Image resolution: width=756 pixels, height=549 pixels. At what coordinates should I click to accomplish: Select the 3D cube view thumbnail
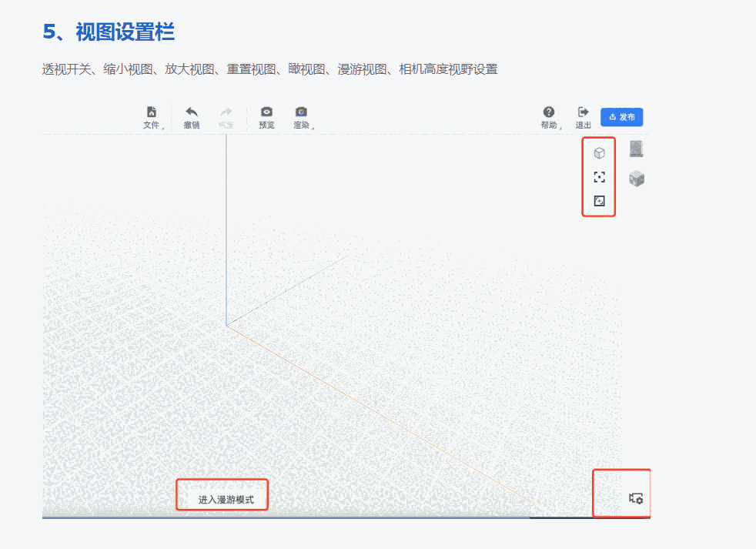point(636,178)
